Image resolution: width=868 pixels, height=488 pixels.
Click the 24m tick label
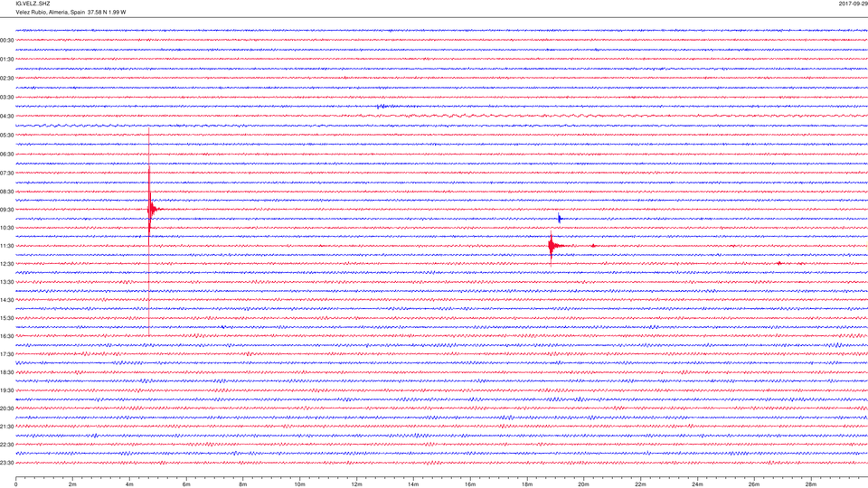point(697,484)
